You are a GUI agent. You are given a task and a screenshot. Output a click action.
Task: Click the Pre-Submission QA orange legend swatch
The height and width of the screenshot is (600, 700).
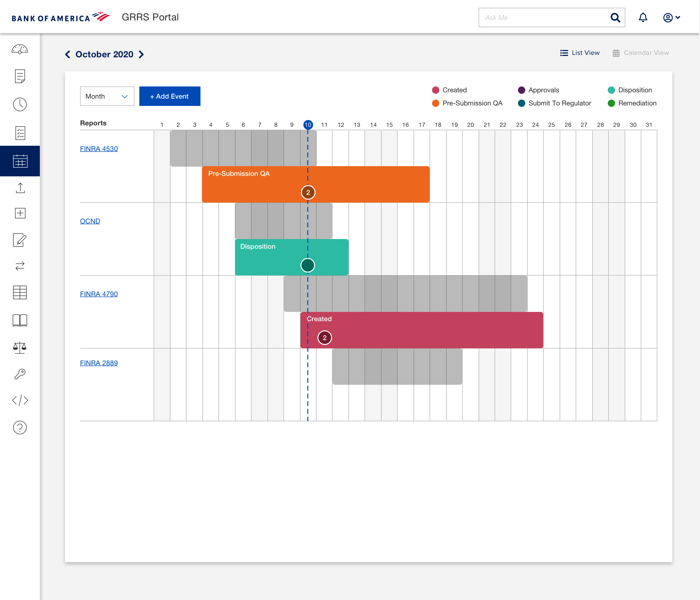tap(435, 103)
